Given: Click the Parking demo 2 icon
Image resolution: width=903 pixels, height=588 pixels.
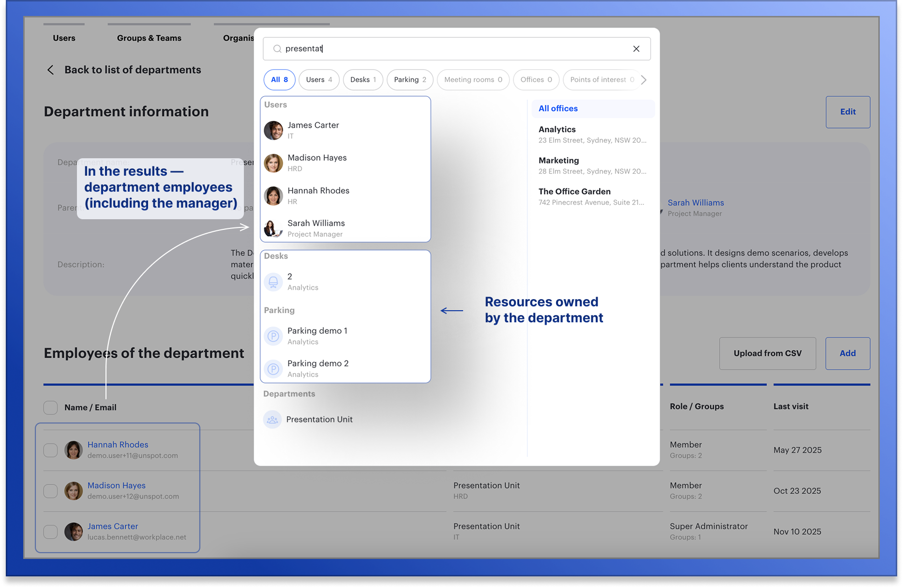Looking at the screenshot, I should point(273,369).
